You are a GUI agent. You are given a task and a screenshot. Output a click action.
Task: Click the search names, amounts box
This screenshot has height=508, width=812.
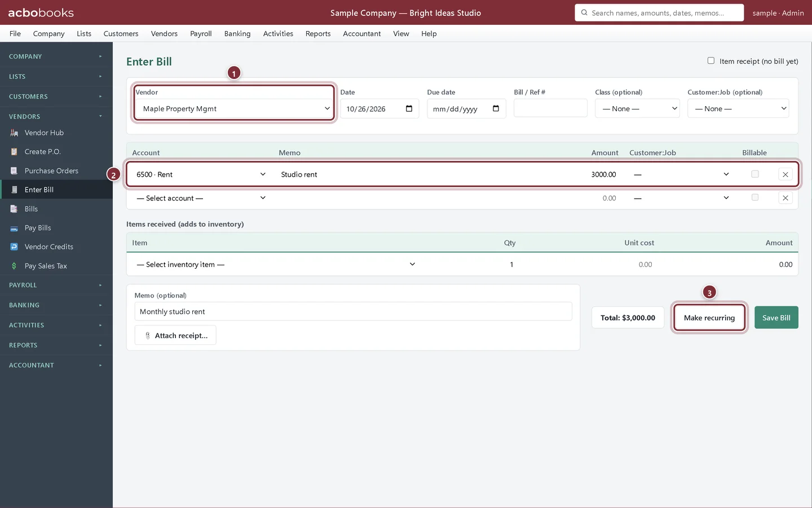click(x=659, y=12)
